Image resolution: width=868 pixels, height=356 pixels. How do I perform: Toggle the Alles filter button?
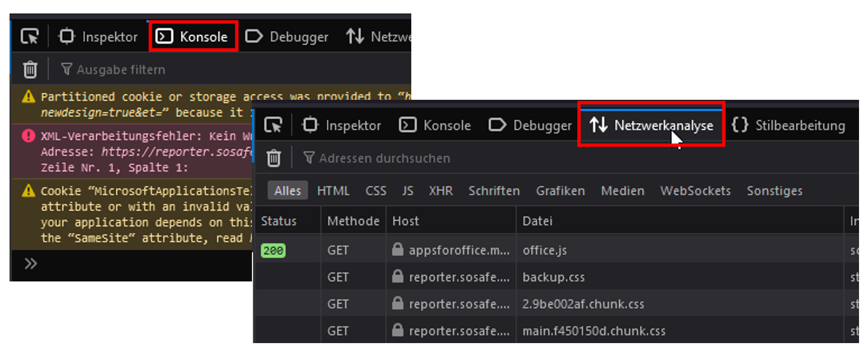(x=287, y=191)
